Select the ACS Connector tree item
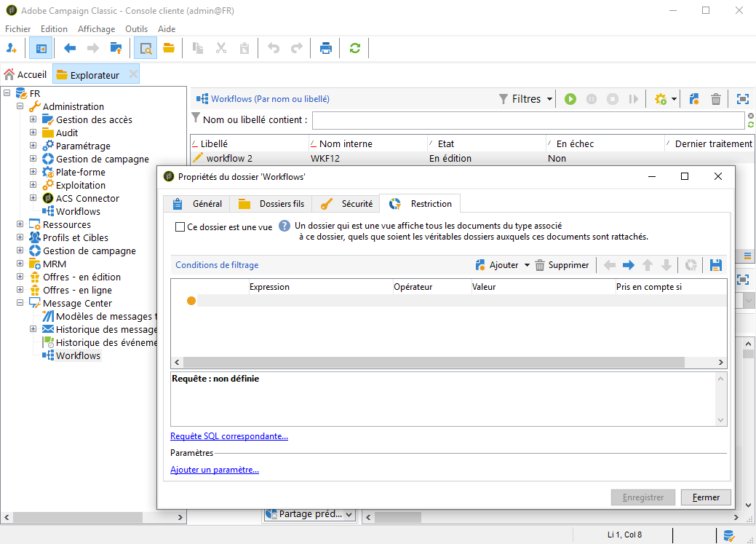 coord(87,198)
